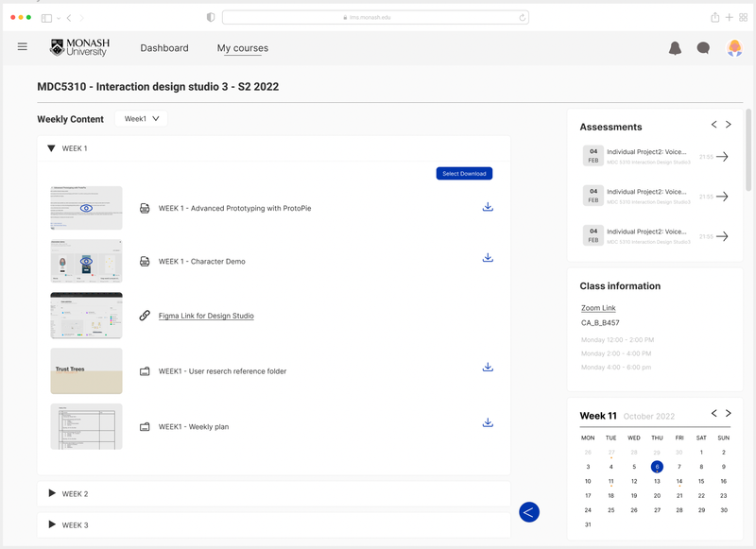Click the blue round back-arrow button
Screen dimensions: 756x549
pyautogui.click(x=529, y=512)
